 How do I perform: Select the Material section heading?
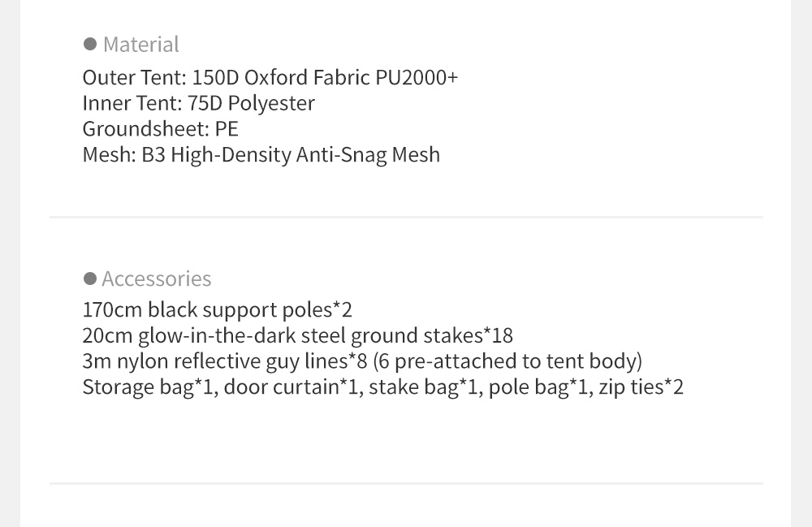point(141,44)
